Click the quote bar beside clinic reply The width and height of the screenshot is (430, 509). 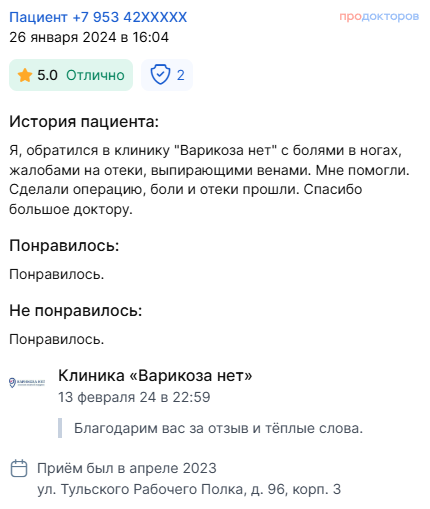click(x=60, y=428)
